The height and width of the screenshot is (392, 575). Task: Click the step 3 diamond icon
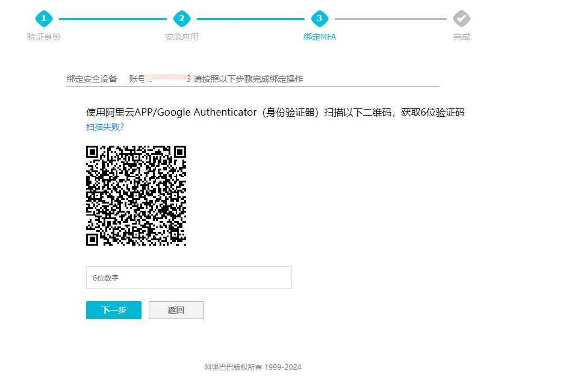pyautogui.click(x=319, y=18)
